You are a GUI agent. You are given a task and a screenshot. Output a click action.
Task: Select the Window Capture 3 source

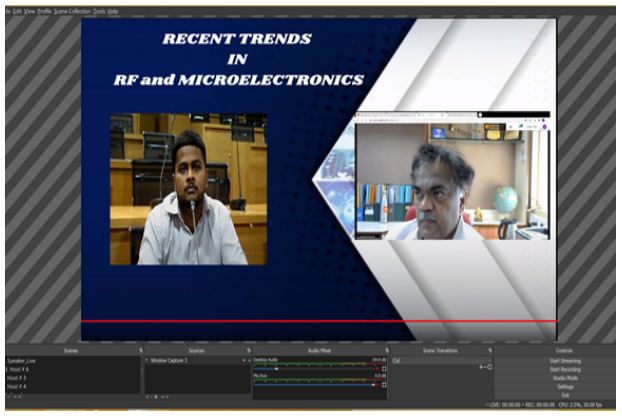[x=172, y=360]
